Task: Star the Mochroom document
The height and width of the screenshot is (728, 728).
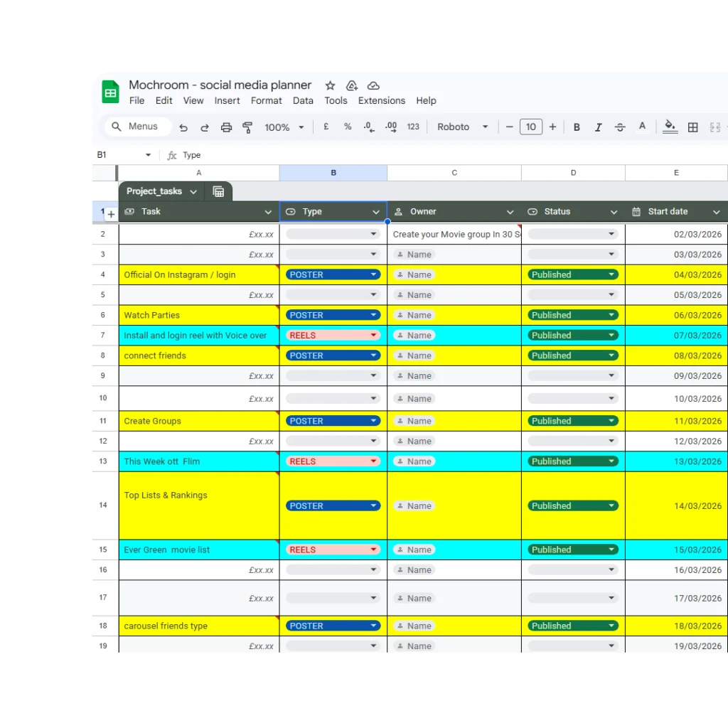Action: (330, 85)
